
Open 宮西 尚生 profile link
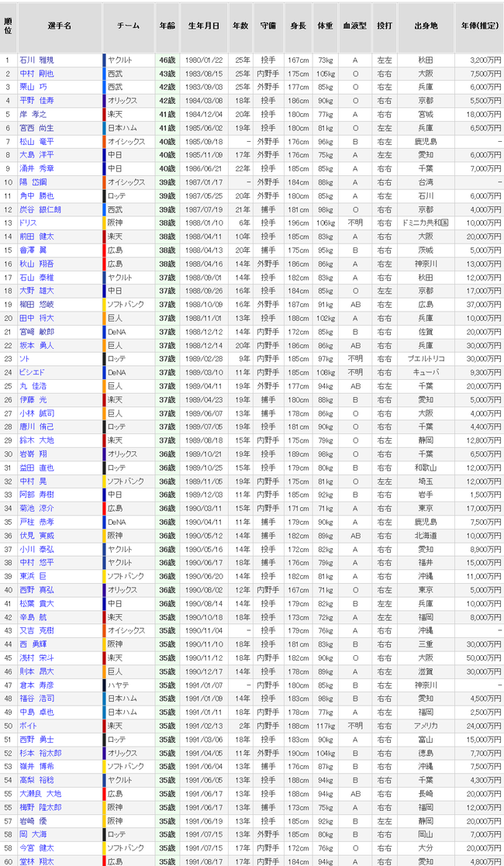36,128
